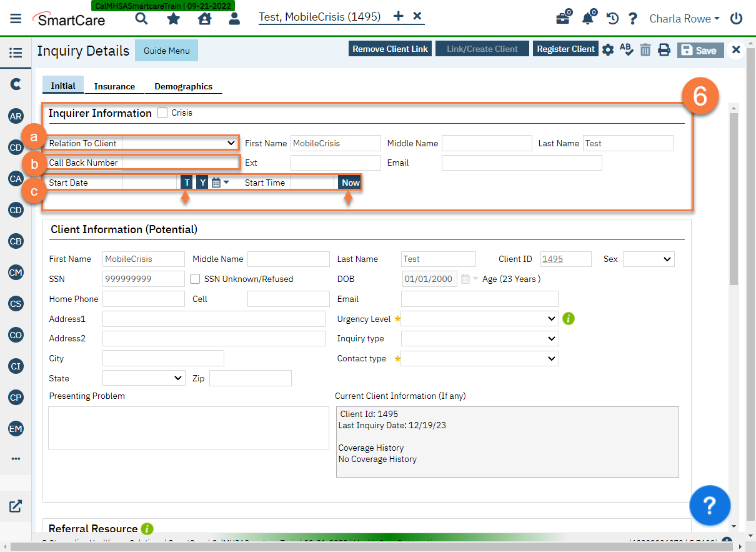Open the settings gear icon
Image resolution: width=756 pixels, height=552 pixels.
pos(608,50)
